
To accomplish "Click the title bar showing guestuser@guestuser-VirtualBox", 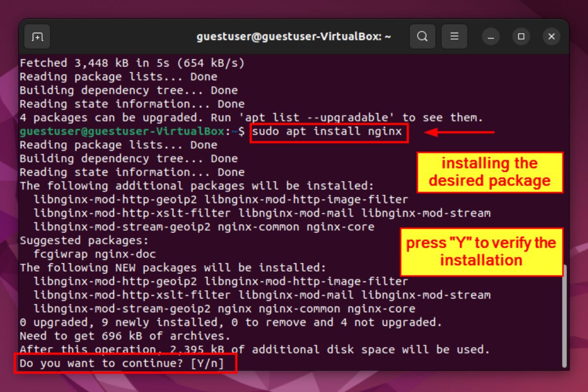I will pyautogui.click(x=294, y=36).
